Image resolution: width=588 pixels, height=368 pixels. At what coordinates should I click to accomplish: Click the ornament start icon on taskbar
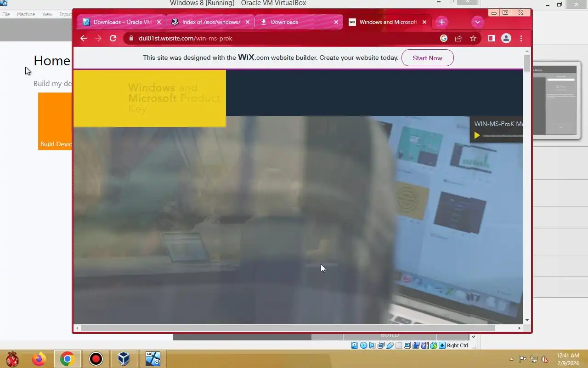point(12,359)
